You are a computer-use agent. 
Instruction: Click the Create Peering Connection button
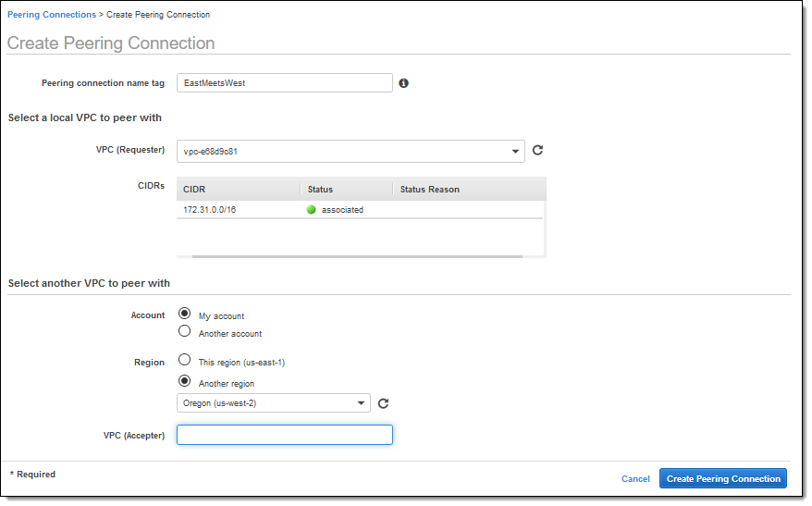(x=723, y=478)
